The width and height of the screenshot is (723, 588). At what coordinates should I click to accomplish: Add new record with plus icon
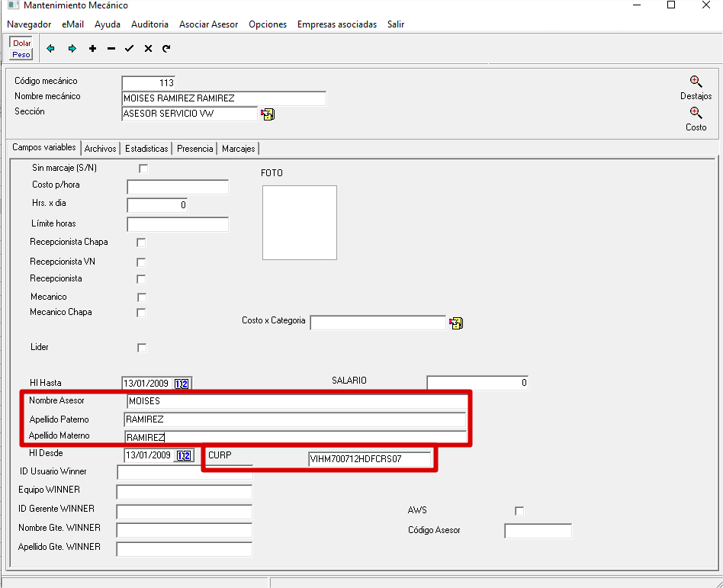93,48
